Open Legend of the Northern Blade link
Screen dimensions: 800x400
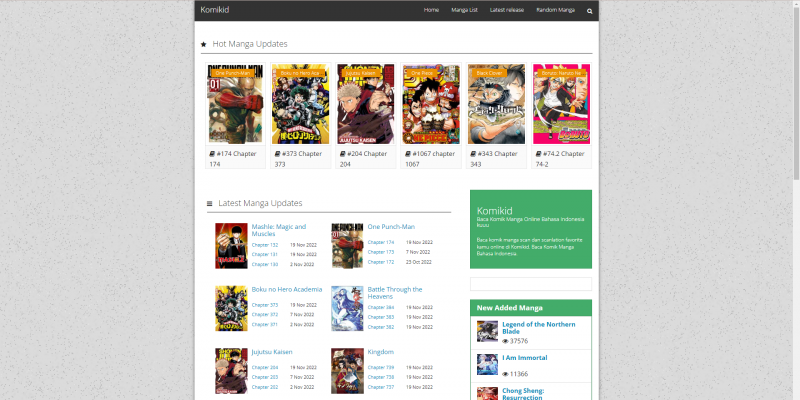point(539,328)
